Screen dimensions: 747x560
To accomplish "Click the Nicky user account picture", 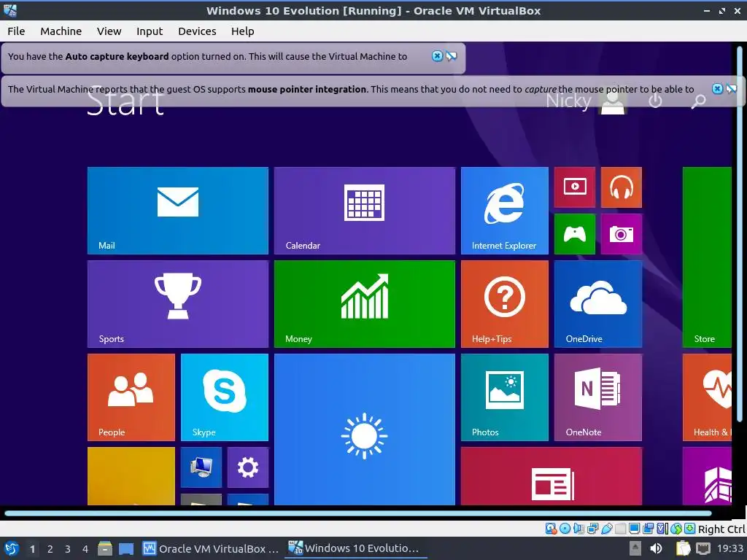I will [613, 101].
